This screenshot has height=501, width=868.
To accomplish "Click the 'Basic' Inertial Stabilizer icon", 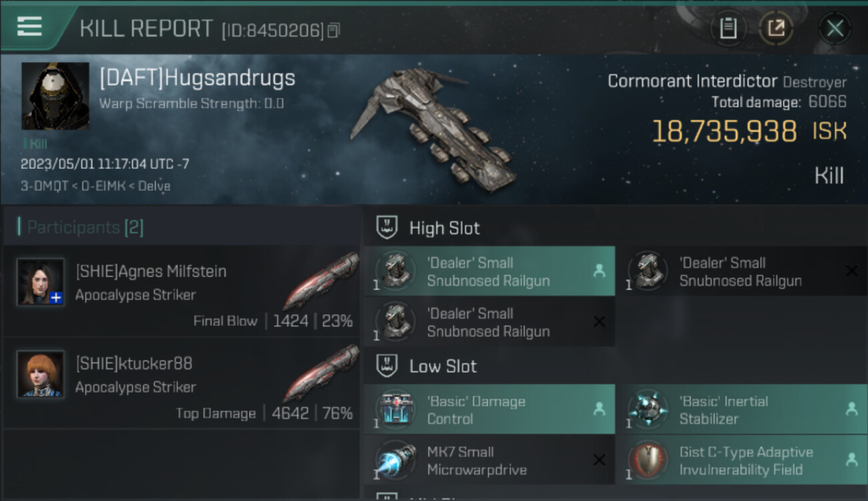I will click(x=648, y=409).
